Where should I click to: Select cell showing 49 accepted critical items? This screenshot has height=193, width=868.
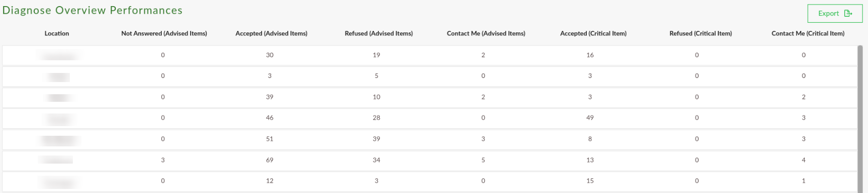(x=590, y=118)
